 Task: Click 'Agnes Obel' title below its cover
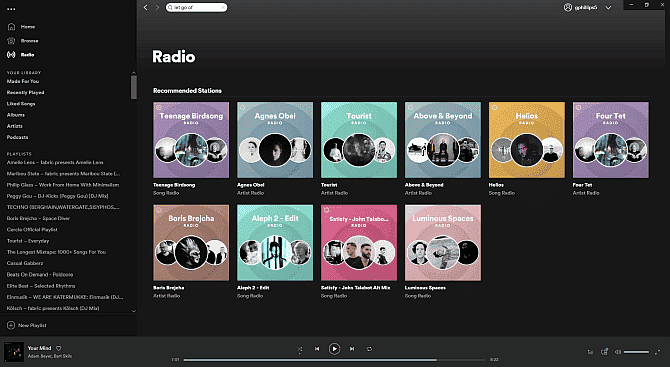(x=251, y=185)
